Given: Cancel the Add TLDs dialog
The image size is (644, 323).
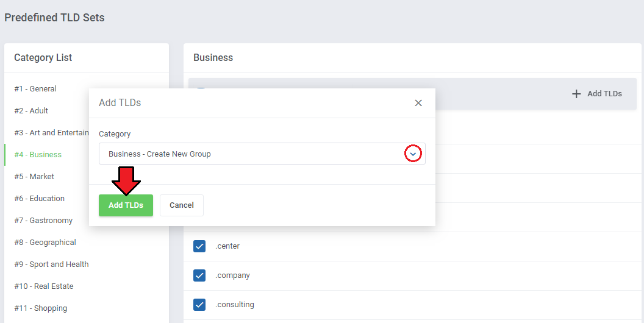Looking at the screenshot, I should (182, 205).
